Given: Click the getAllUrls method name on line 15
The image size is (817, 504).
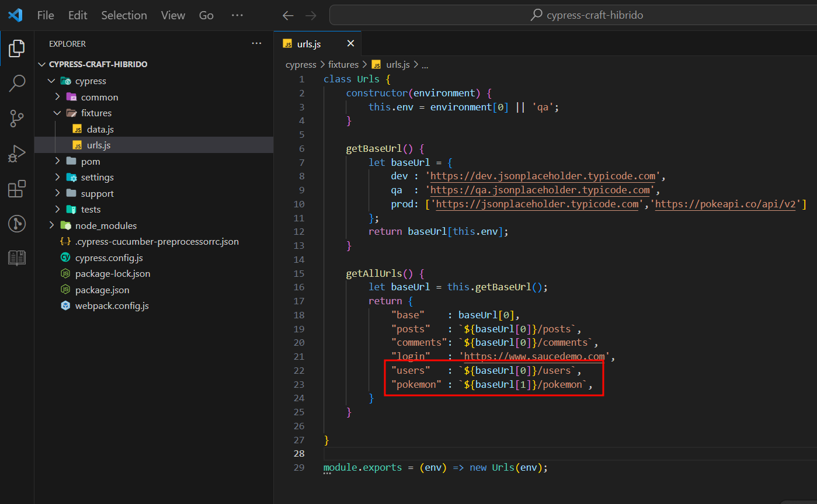Looking at the screenshot, I should [x=374, y=273].
